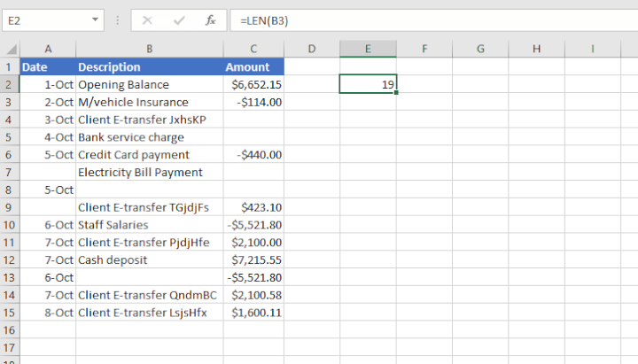The height and width of the screenshot is (364, 638).
Task: Click the Select All corner triangle
Action: (10, 50)
